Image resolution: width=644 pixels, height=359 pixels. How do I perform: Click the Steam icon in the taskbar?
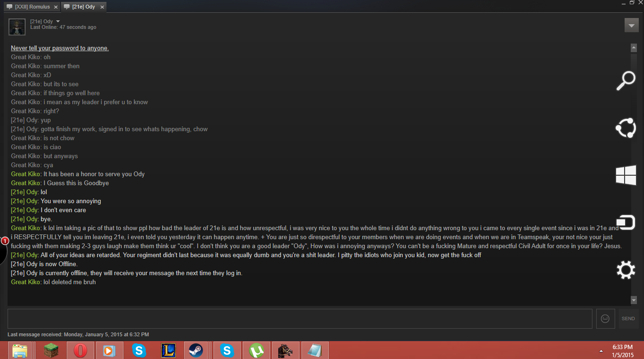[x=195, y=350]
